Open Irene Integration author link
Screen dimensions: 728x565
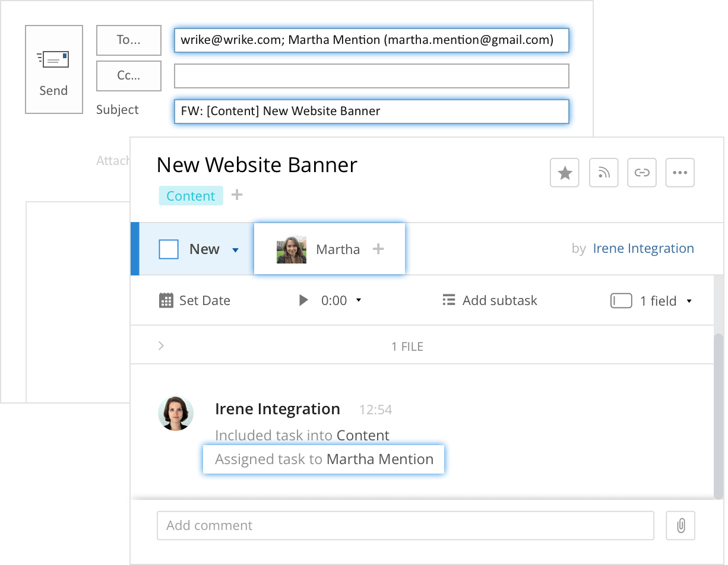[x=643, y=249]
